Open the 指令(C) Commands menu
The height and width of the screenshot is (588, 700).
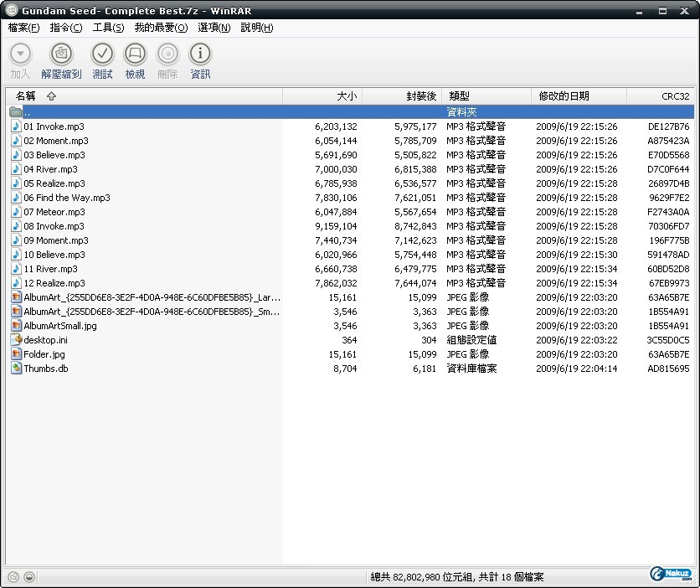pos(66,28)
